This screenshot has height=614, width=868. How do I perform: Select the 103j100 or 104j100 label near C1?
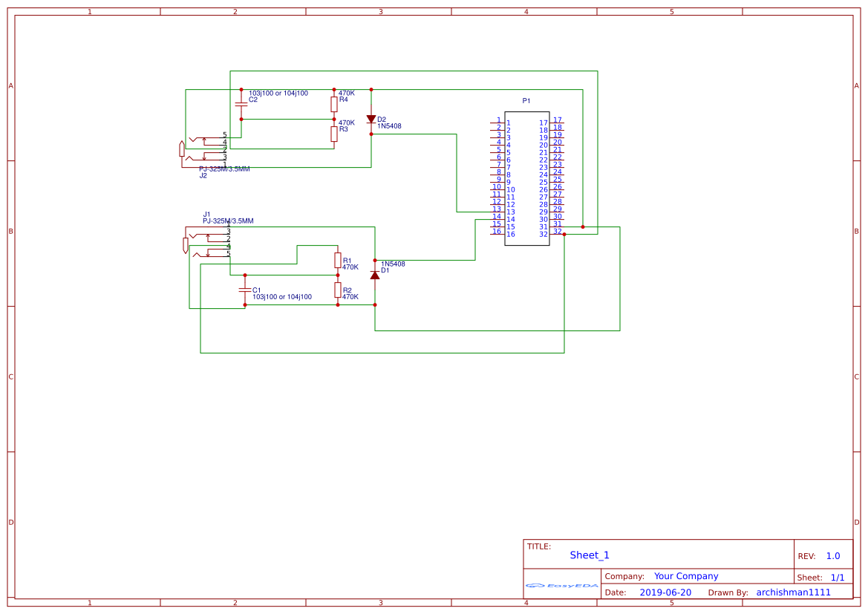point(284,296)
